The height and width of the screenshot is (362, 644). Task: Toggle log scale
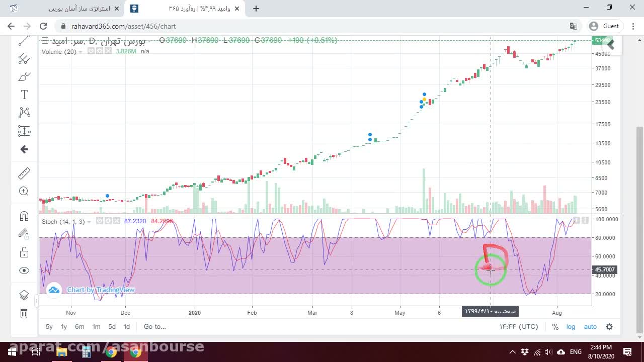click(x=571, y=327)
